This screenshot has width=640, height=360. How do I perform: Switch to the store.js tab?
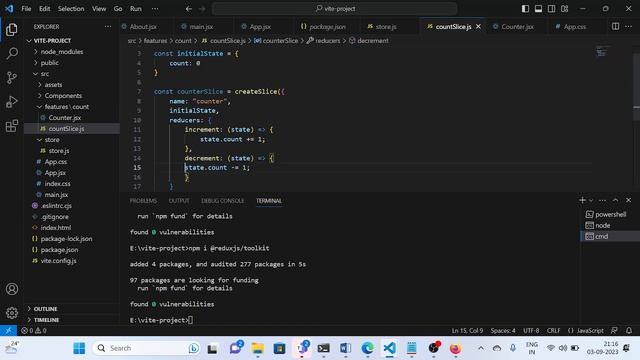point(386,27)
